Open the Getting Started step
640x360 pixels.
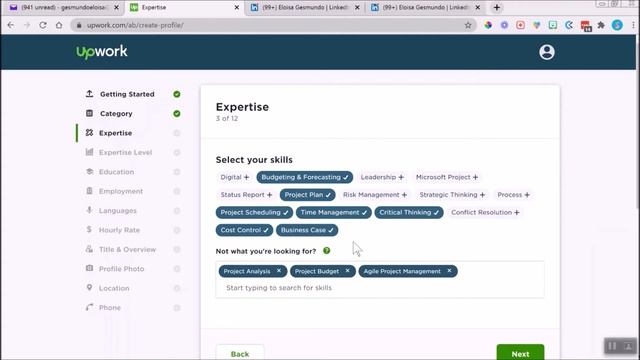127,94
